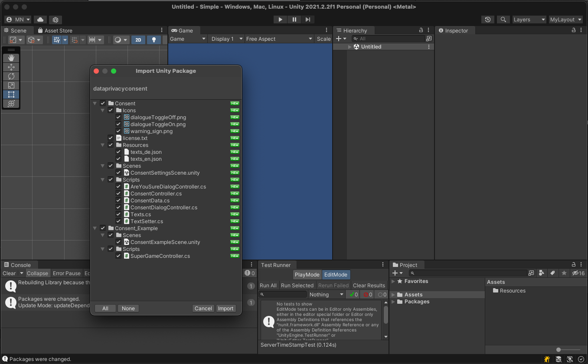Select the Rotate tool in Scene toolbar
The height and width of the screenshot is (364, 588).
(x=11, y=76)
